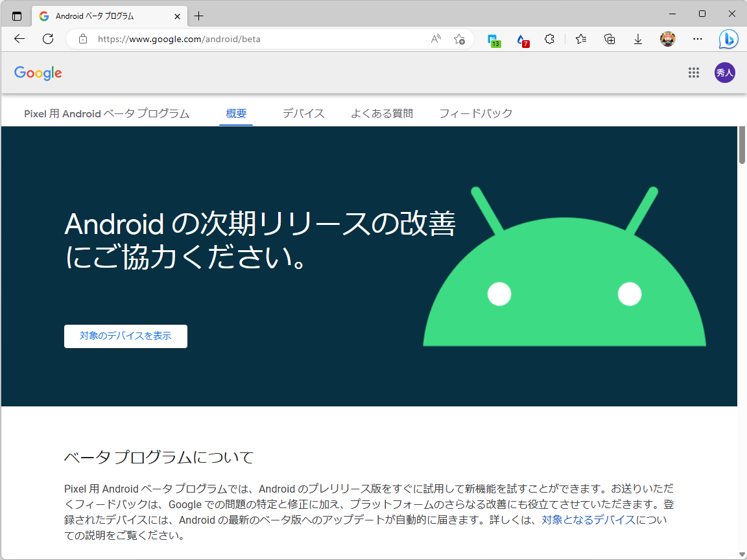Screen dimensions: 747x560
Task: Add this page to favorites
Action: click(460, 39)
